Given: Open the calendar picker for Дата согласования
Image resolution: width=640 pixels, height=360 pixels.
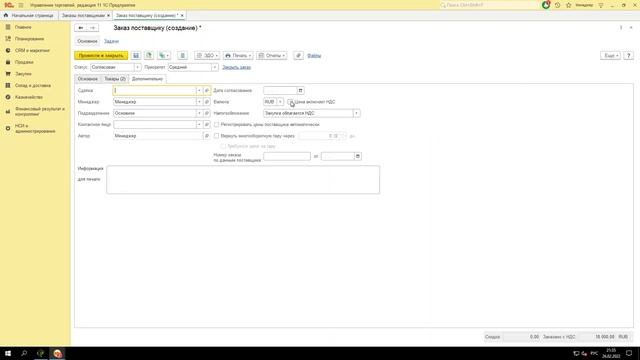Looking at the screenshot, I should [300, 90].
